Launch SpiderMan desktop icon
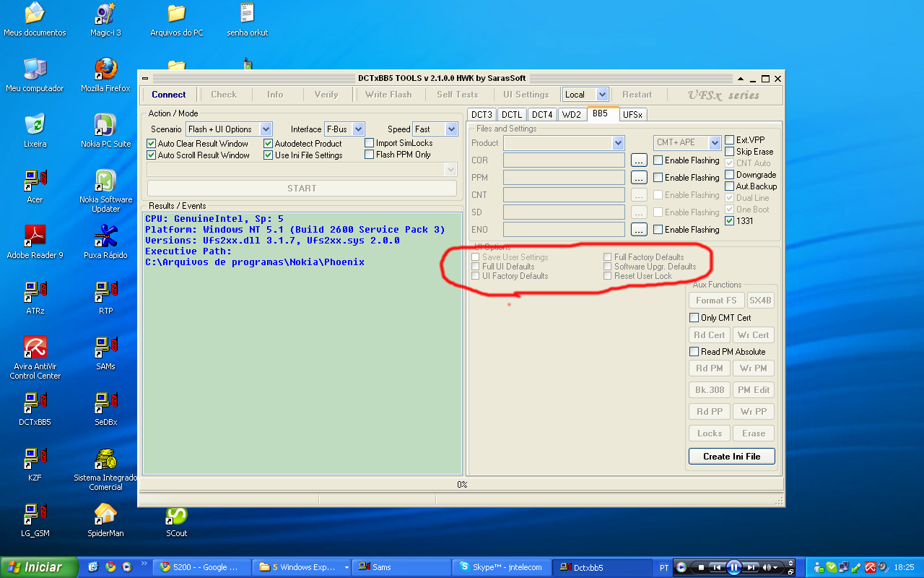This screenshot has height=578, width=924. [x=105, y=520]
